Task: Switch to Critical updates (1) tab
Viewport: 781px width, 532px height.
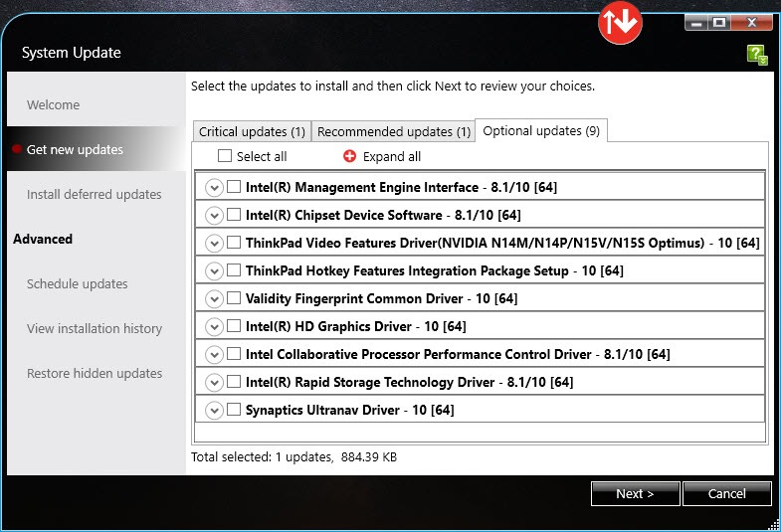Action: coord(252,132)
